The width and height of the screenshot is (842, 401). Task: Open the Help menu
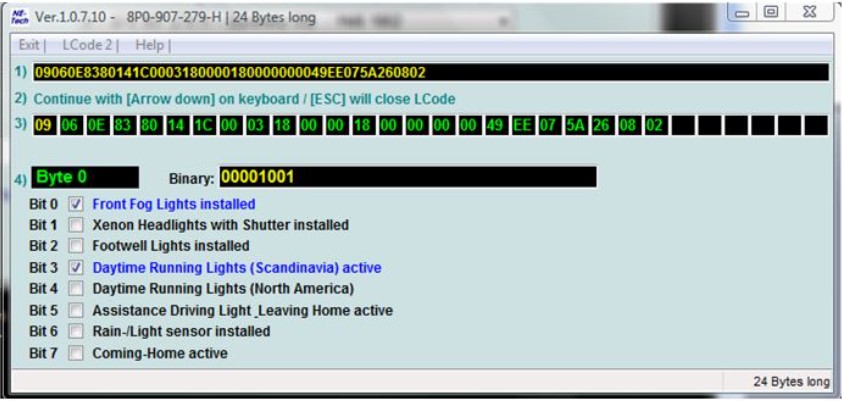coord(149,45)
